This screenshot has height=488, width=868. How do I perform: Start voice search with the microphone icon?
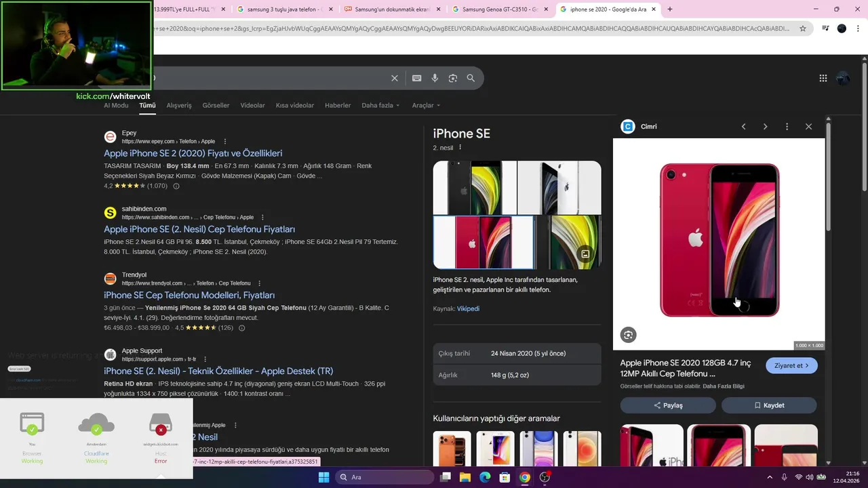coord(435,78)
